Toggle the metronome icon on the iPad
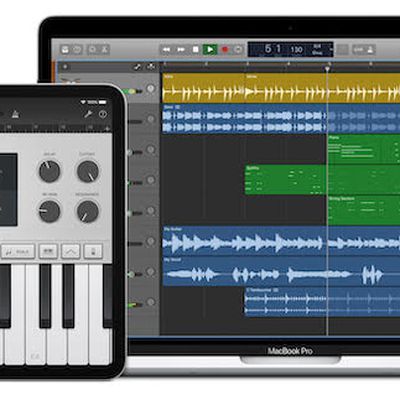400x400 pixels. [x=15, y=115]
